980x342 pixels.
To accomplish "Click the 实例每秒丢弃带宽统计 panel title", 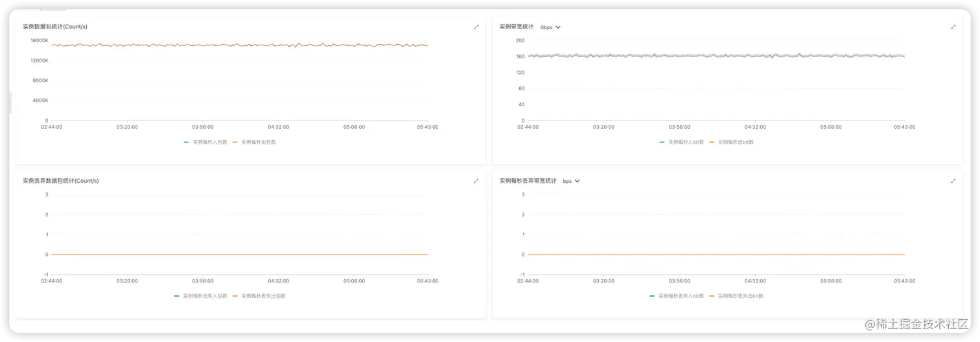I will [x=528, y=181].
